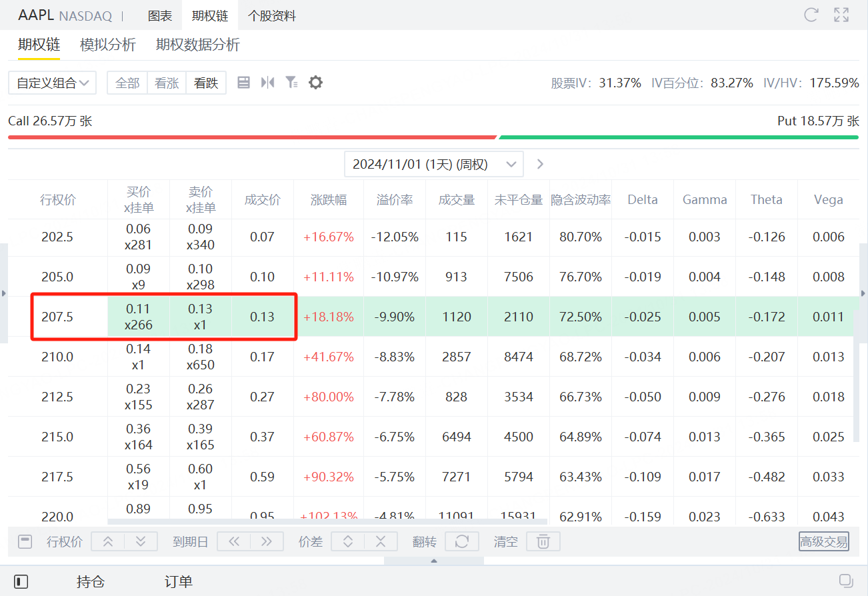Narrow the 价差 spread
Viewport: 868px width, 596px height.
(x=381, y=541)
